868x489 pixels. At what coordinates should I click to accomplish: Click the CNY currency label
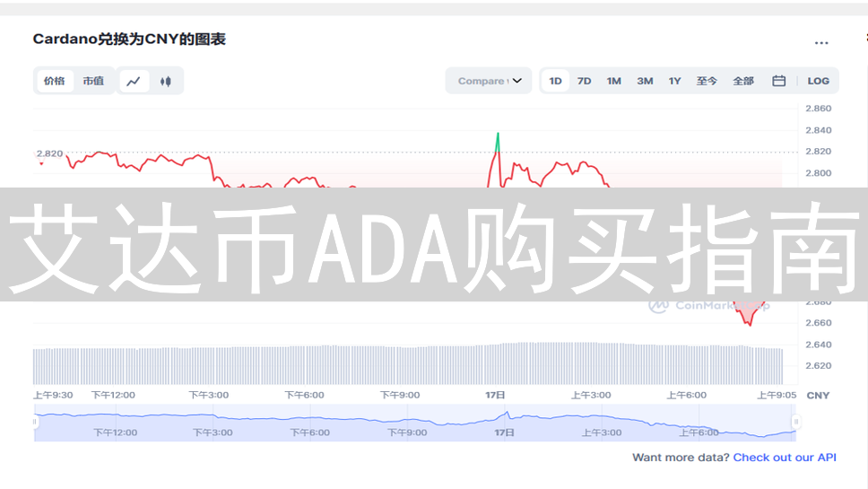click(818, 396)
